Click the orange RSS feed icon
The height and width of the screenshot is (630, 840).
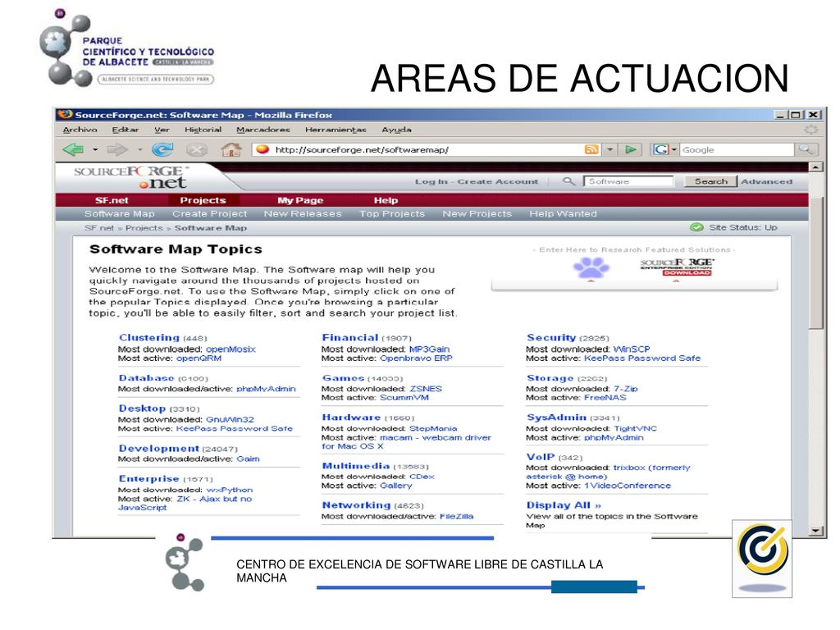point(591,149)
